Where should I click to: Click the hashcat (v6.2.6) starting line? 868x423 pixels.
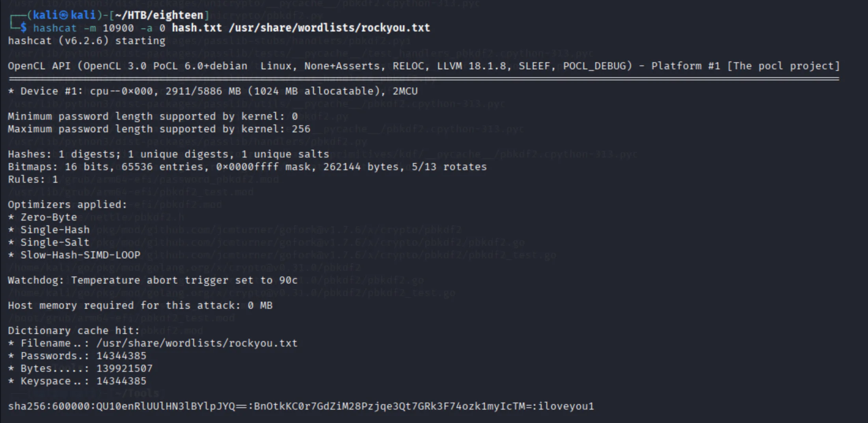click(x=86, y=41)
